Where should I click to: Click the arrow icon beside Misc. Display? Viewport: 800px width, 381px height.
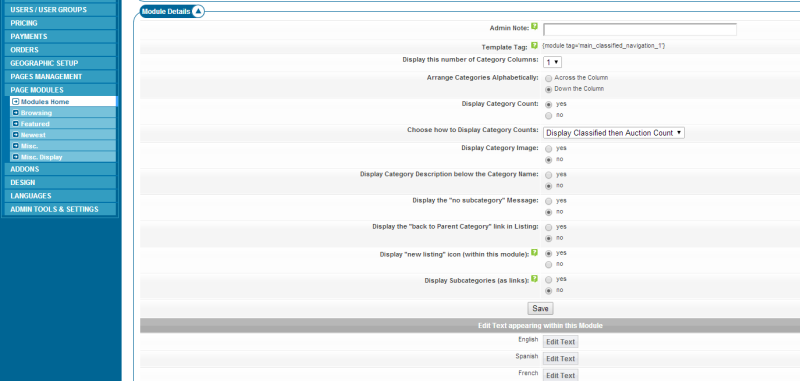click(16, 157)
